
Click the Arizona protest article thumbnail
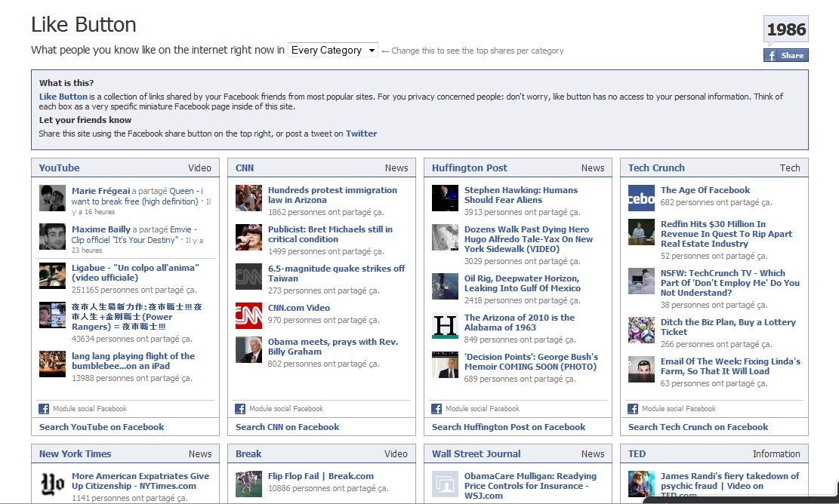click(248, 198)
